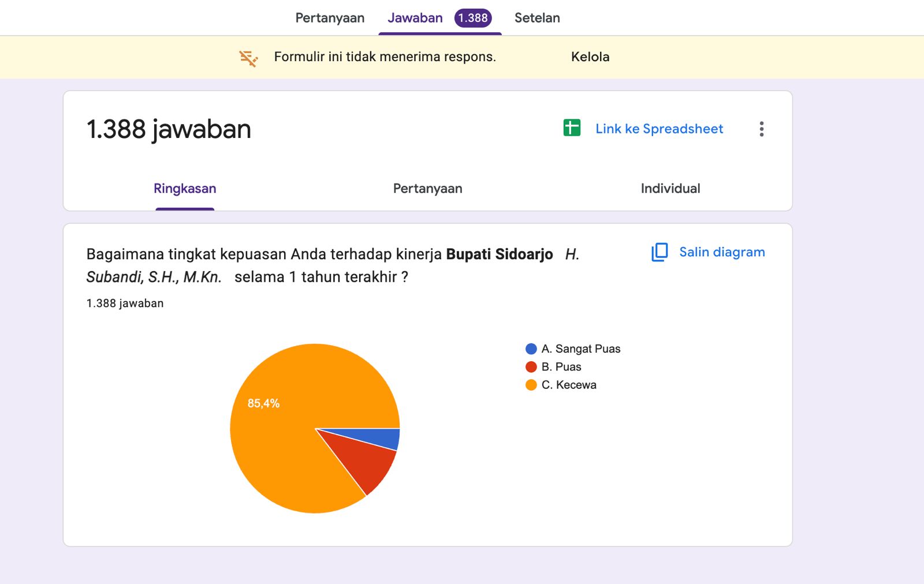Switch to the Jawaban tab
This screenshot has width=924, height=584.
click(x=415, y=18)
